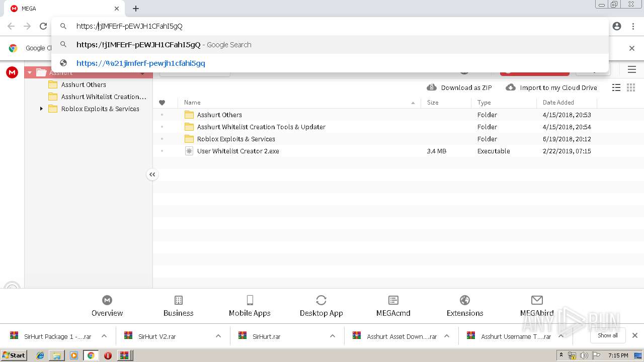Switch to list view
The image size is (644, 362).
[616, 87]
